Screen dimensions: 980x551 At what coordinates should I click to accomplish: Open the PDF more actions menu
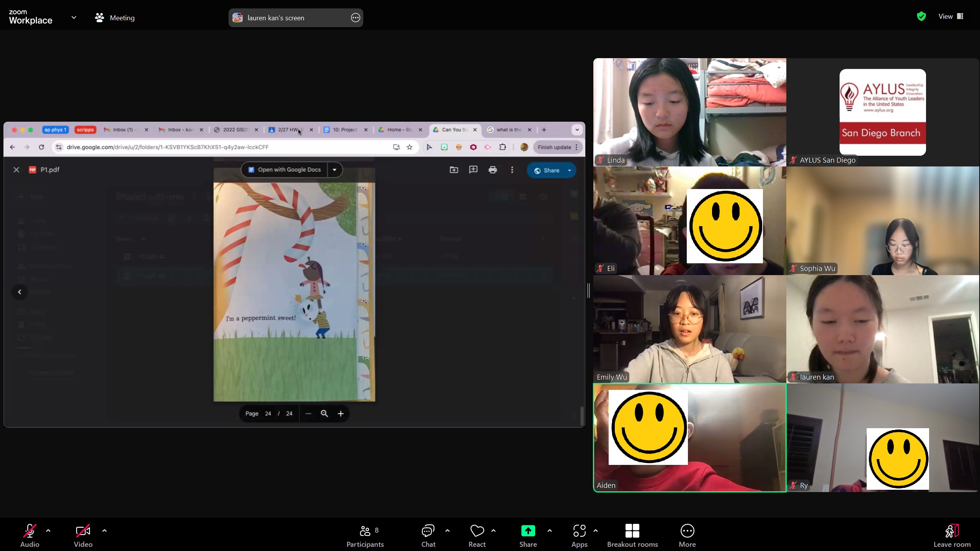512,170
